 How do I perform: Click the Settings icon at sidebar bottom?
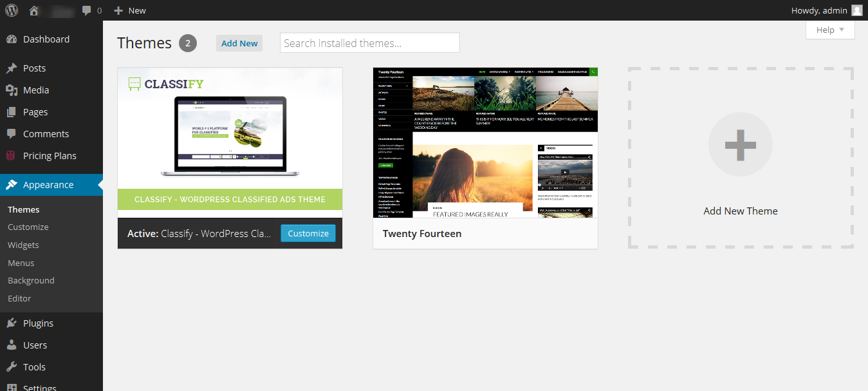[12, 387]
